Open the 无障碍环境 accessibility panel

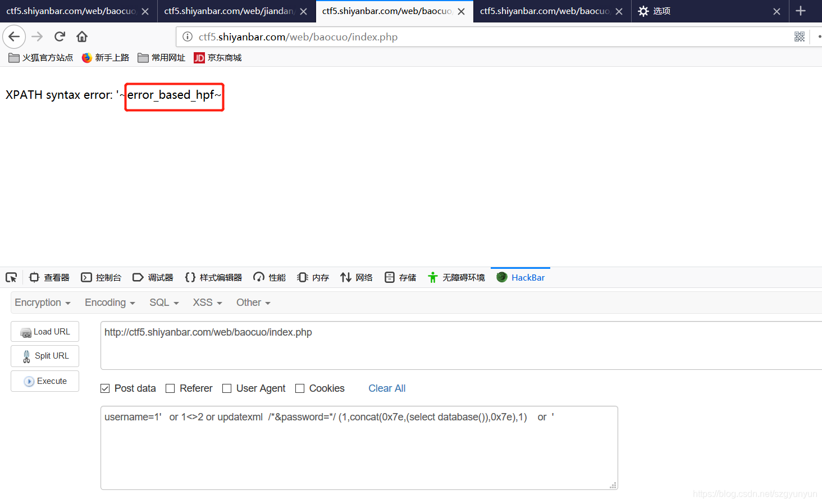(x=456, y=277)
